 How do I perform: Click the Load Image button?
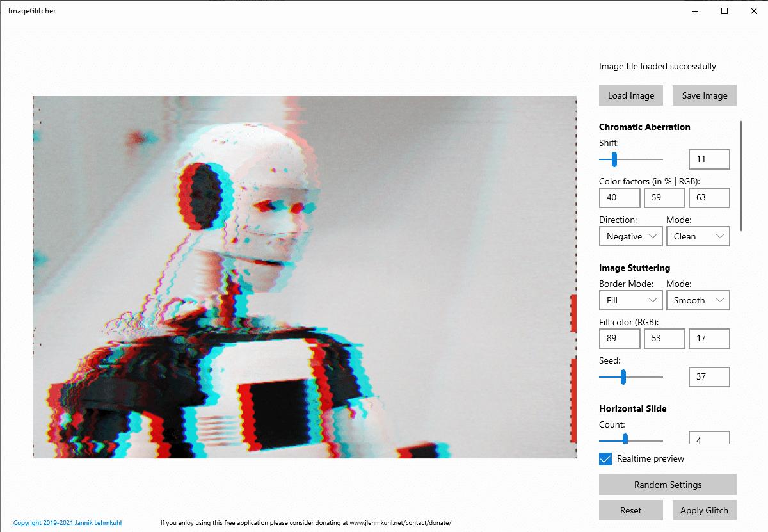[x=631, y=95]
